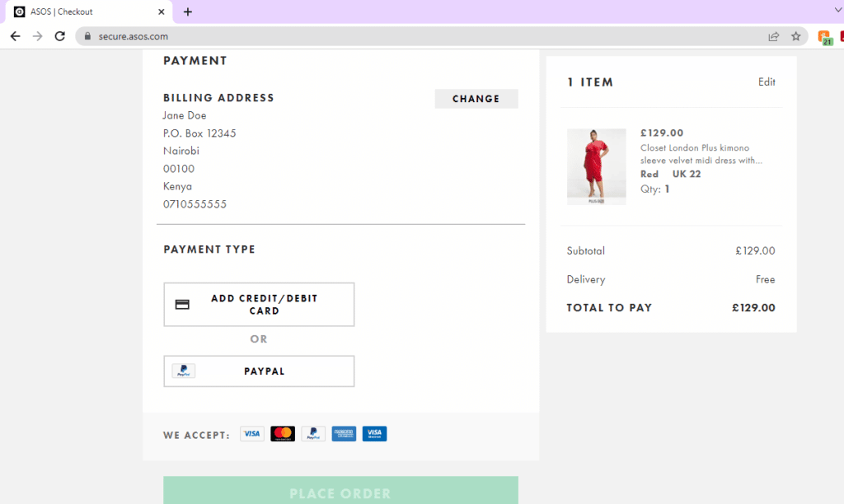Click the red dress product thumbnail
844x504 pixels.
596,166
